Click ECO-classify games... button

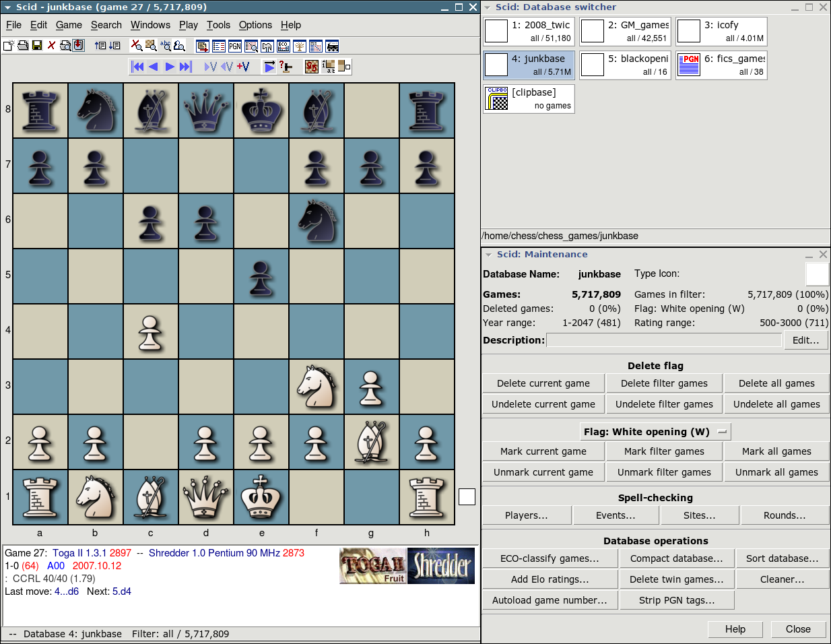point(550,558)
